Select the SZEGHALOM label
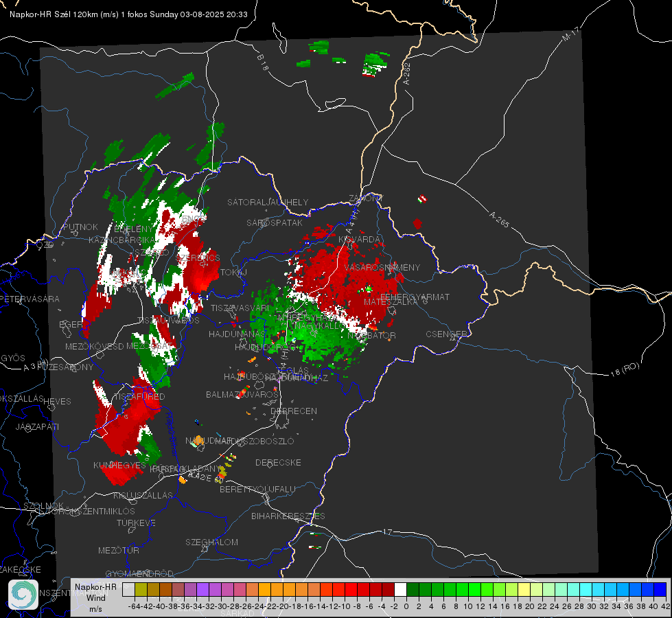672x618 pixels. [211, 542]
